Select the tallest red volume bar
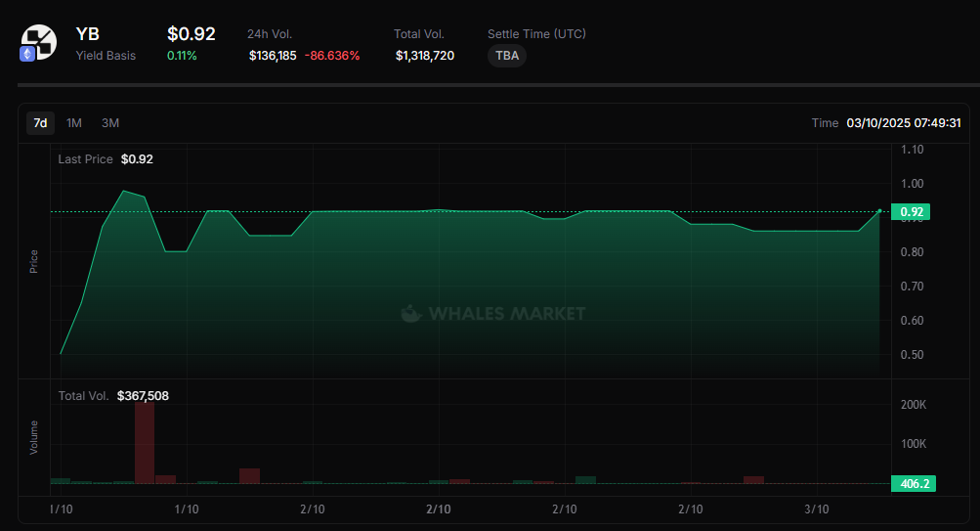The image size is (980, 531). (x=145, y=442)
